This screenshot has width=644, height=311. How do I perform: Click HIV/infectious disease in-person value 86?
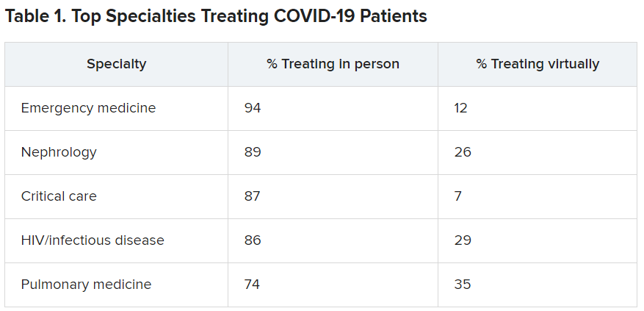point(253,240)
